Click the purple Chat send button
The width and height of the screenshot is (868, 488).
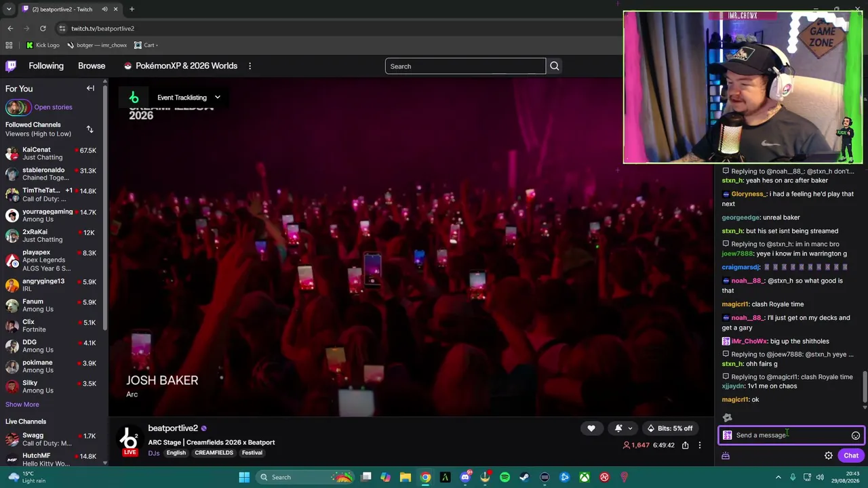(851, 455)
